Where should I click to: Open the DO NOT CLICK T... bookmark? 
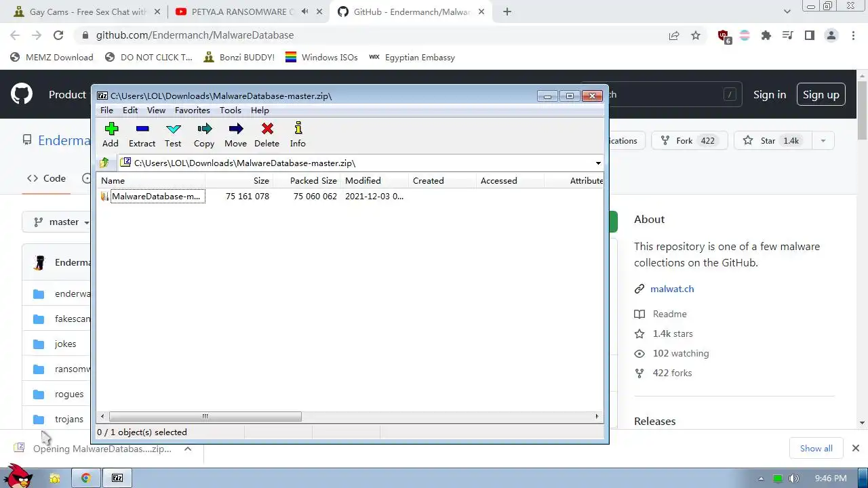[149, 58]
